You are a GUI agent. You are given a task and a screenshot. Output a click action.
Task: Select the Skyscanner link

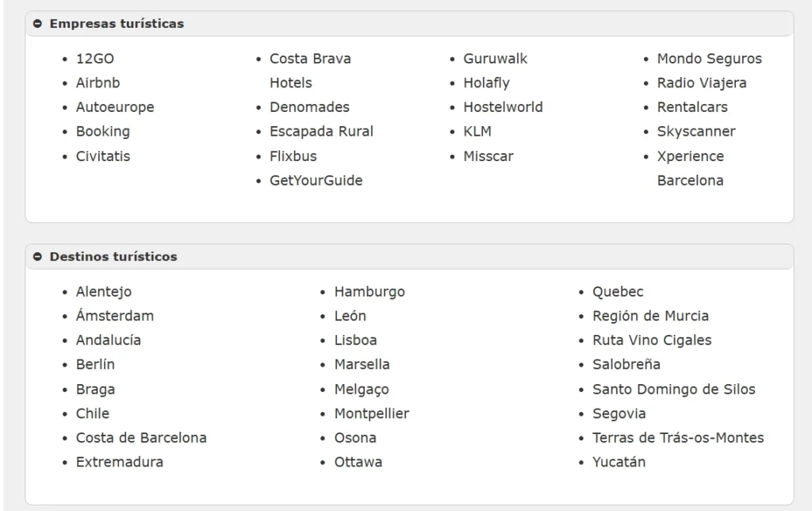tap(696, 132)
